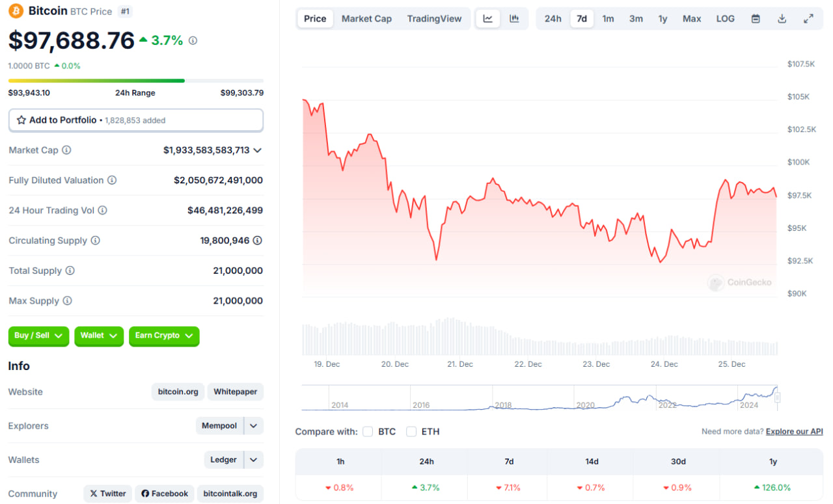Expand Market Cap value chevron

pos(258,150)
